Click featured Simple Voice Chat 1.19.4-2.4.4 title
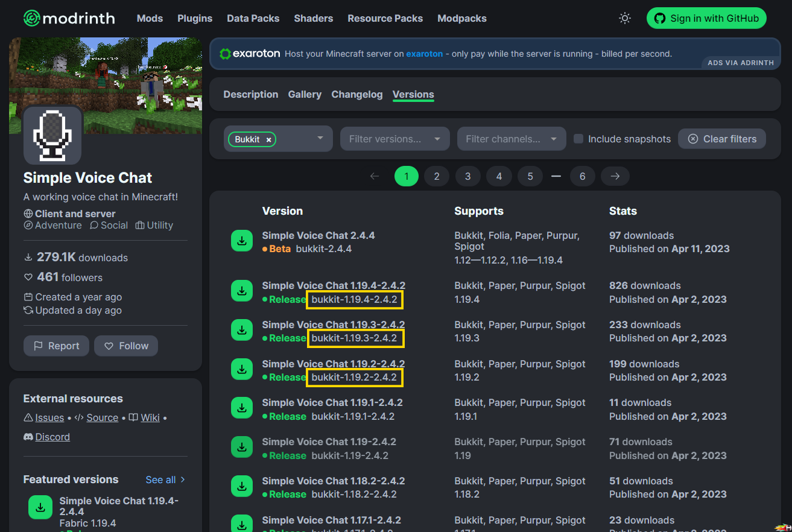 tap(119, 506)
